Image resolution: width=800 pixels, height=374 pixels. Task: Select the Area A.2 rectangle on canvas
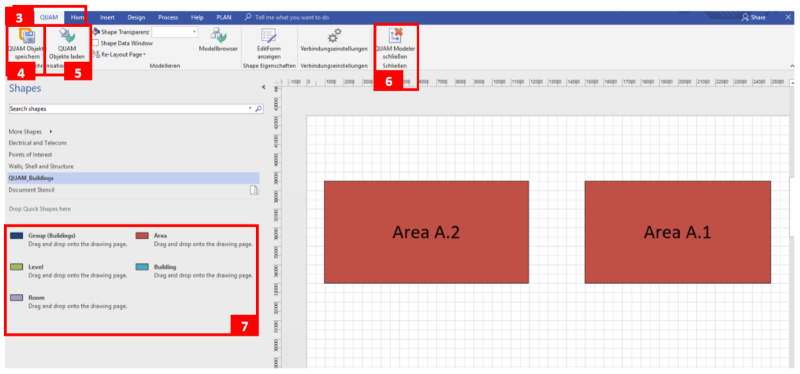[426, 232]
